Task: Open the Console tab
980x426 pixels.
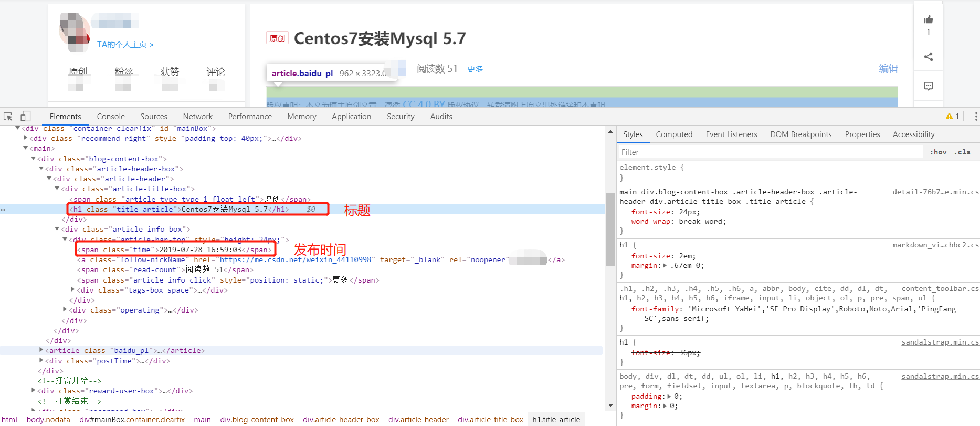Action: tap(111, 117)
